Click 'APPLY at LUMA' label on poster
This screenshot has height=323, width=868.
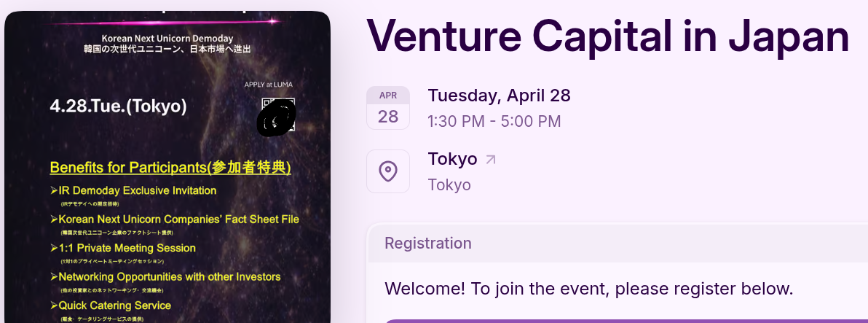pyautogui.click(x=269, y=85)
